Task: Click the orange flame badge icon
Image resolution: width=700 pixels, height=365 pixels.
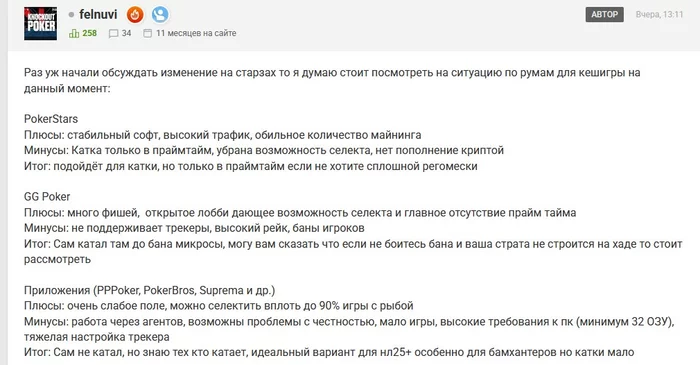Action: (x=135, y=15)
